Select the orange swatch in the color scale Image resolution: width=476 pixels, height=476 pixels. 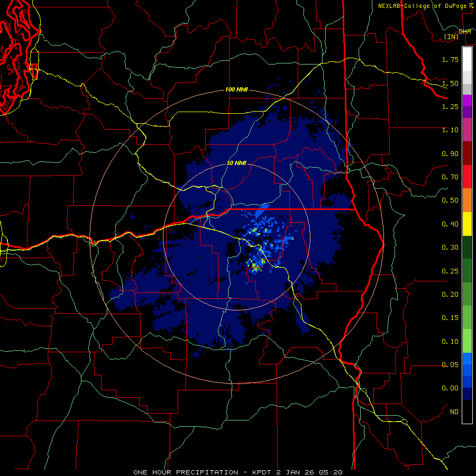[x=467, y=200]
